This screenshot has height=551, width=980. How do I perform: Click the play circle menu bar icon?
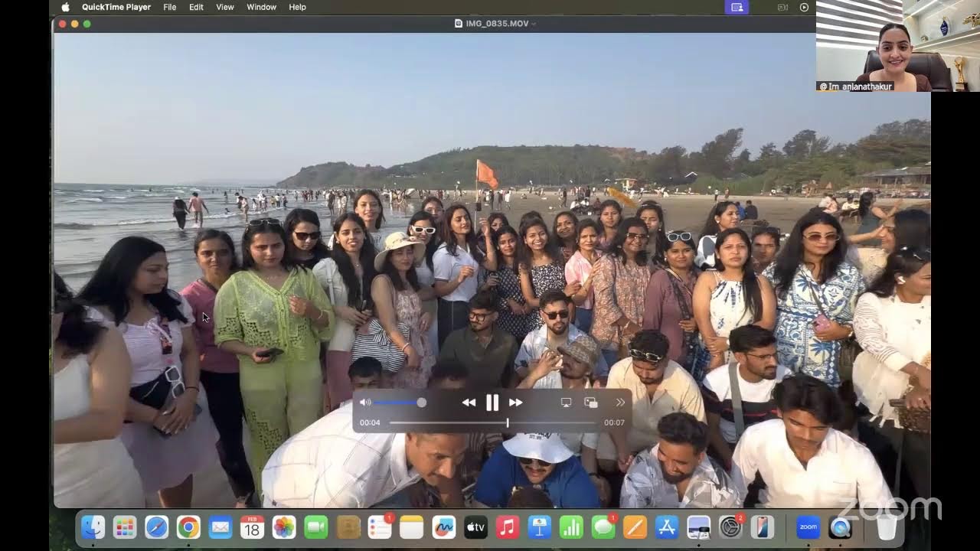[804, 7]
